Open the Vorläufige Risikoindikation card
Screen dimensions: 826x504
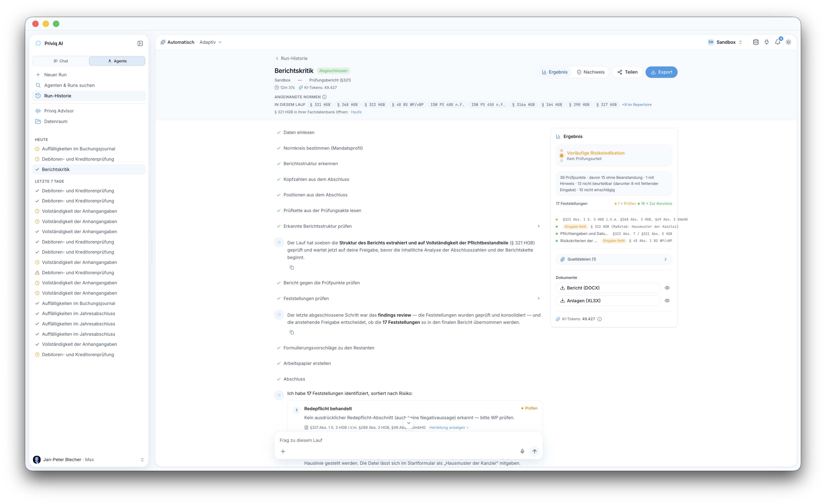click(x=614, y=156)
